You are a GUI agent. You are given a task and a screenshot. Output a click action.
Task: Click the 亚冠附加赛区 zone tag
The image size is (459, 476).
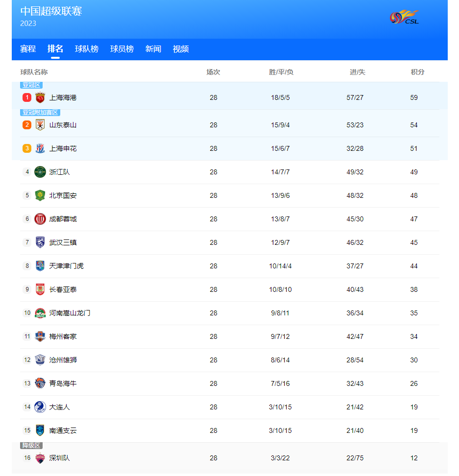click(x=40, y=113)
